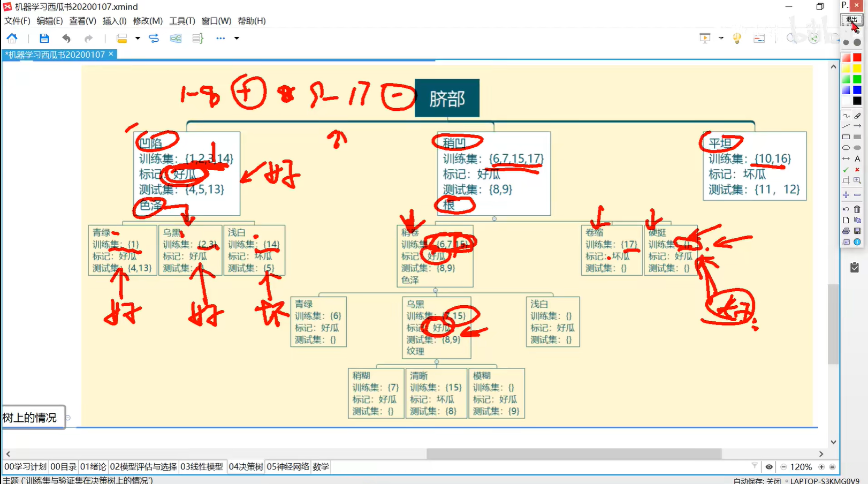The height and width of the screenshot is (484, 868).
Task: Switch to the 05神经网络 sheet tab
Action: (x=288, y=467)
